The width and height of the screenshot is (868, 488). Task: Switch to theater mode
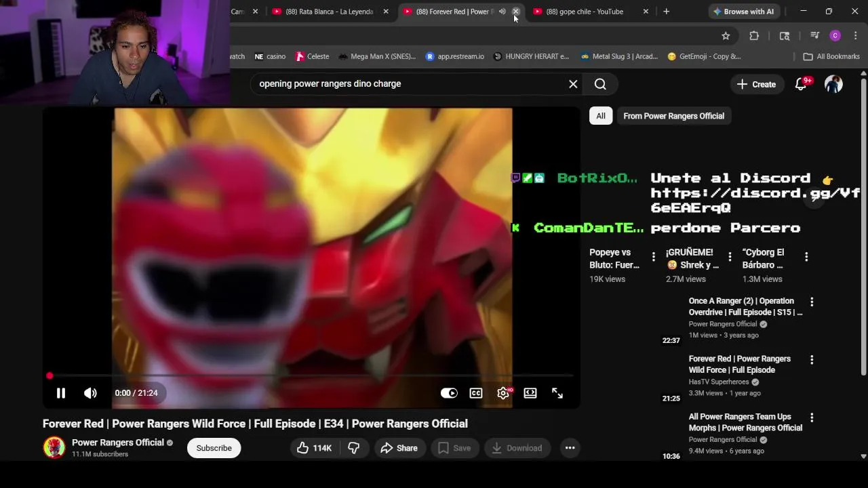point(530,393)
